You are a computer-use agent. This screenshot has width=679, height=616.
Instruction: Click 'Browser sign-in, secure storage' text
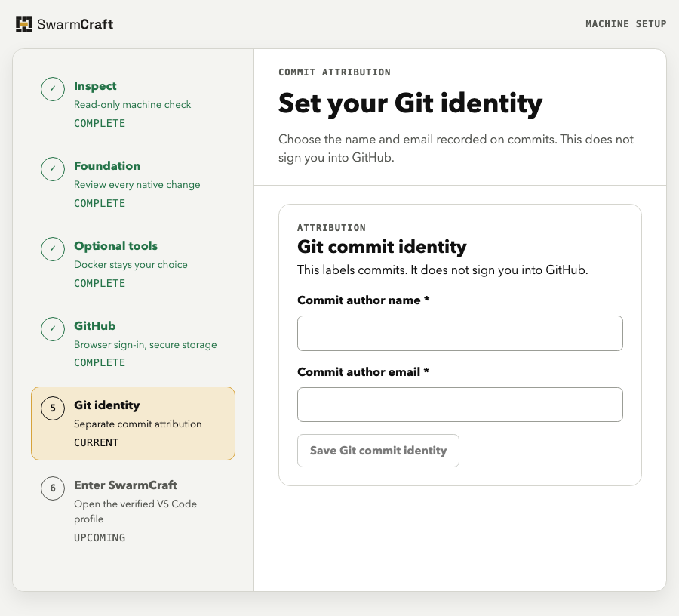[x=145, y=345]
